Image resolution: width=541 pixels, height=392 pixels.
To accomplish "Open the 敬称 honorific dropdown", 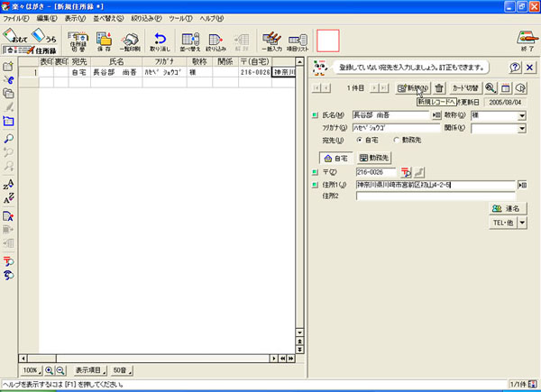I will (522, 115).
